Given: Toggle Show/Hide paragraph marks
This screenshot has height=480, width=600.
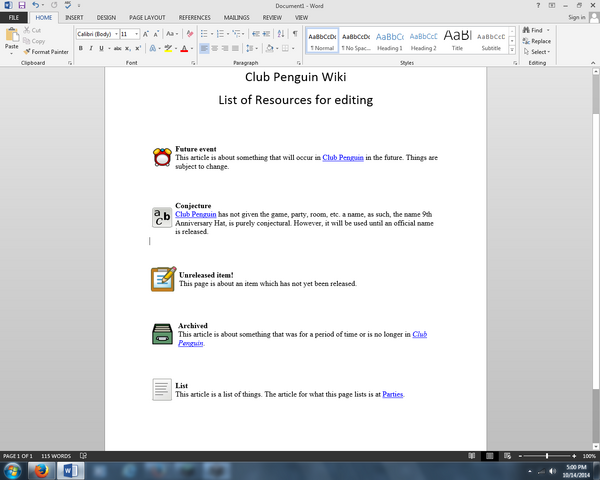Looking at the screenshot, I should point(295,34).
